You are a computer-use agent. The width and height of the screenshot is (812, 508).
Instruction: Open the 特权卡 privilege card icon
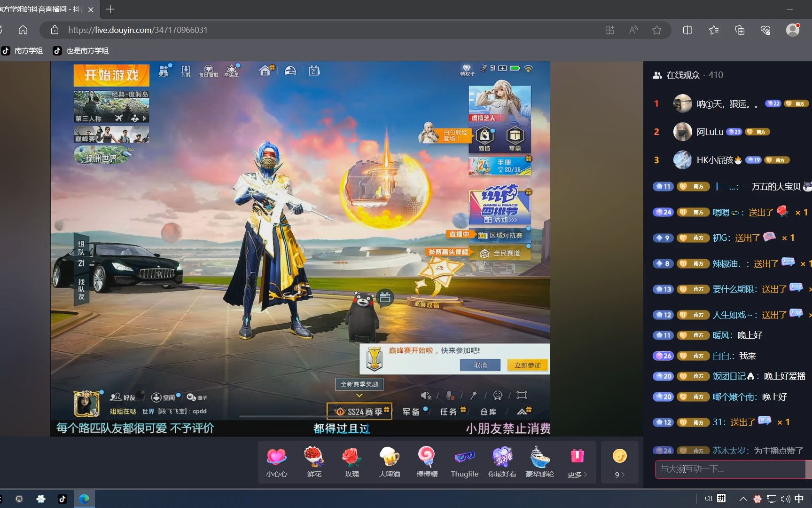[467, 71]
